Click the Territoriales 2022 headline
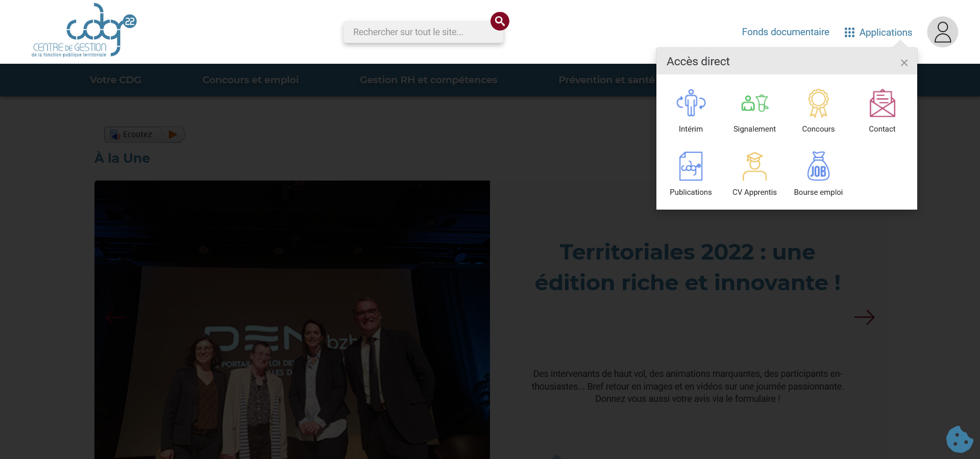The image size is (980, 459). point(687,267)
